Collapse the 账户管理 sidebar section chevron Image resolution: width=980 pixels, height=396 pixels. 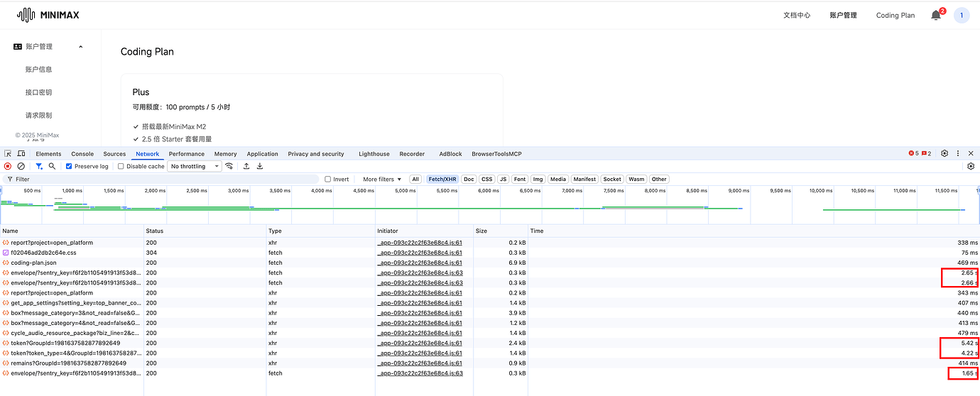click(81, 46)
